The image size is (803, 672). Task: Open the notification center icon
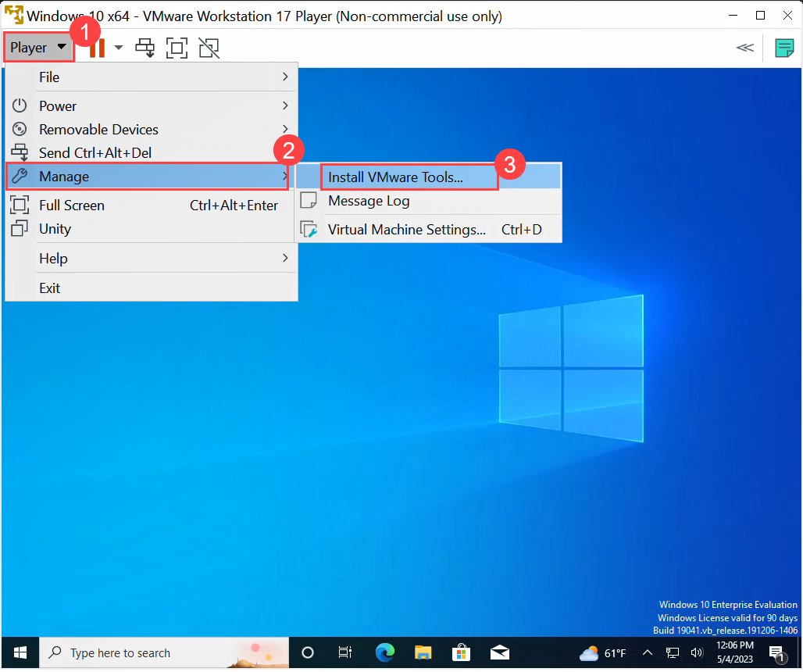point(778,655)
